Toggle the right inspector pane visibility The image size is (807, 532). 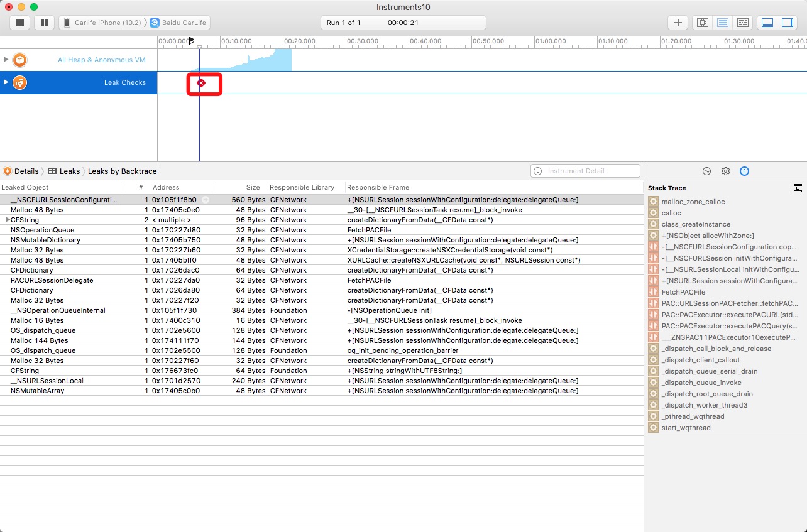point(788,23)
